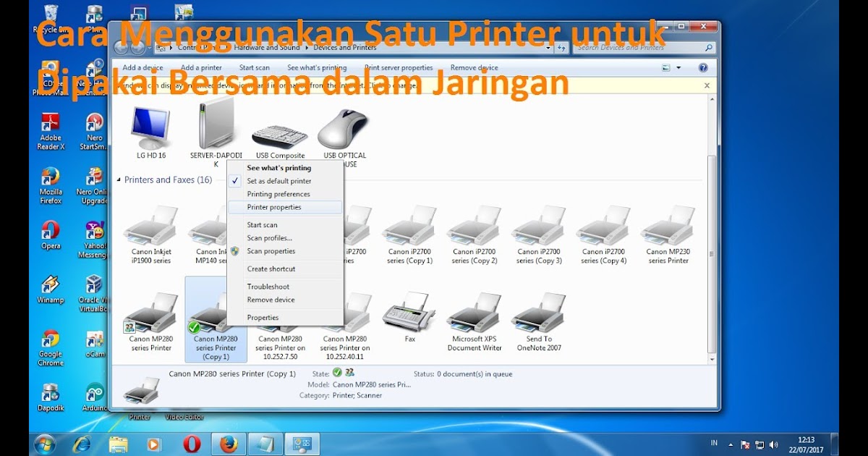Select Send To OneNote 2007 printer
Viewport: 868px width, 456px height.
pyautogui.click(x=539, y=322)
